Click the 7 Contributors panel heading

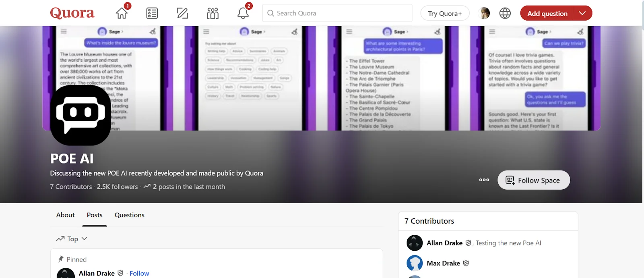tap(429, 221)
